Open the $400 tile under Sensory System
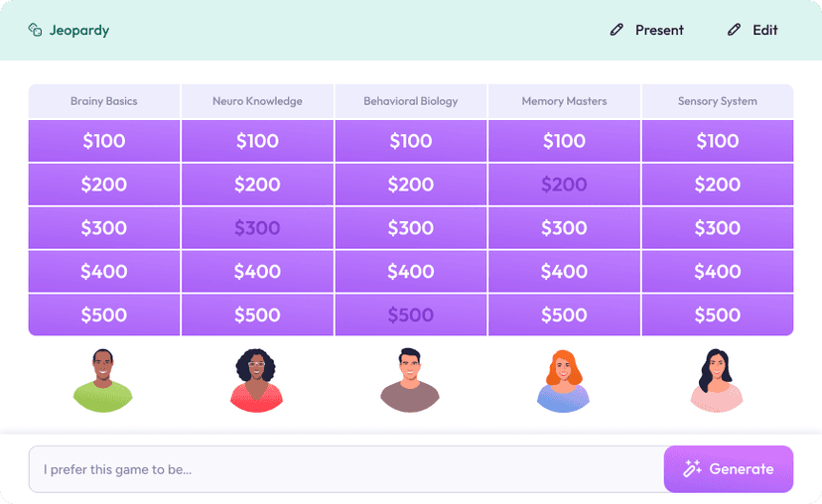Viewport: 822px width, 504px height. click(717, 272)
